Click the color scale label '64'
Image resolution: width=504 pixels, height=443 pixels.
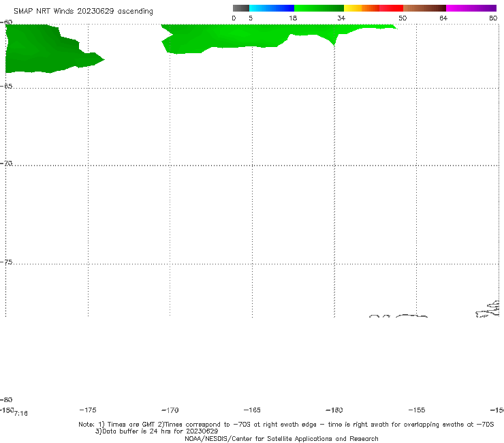[443, 18]
